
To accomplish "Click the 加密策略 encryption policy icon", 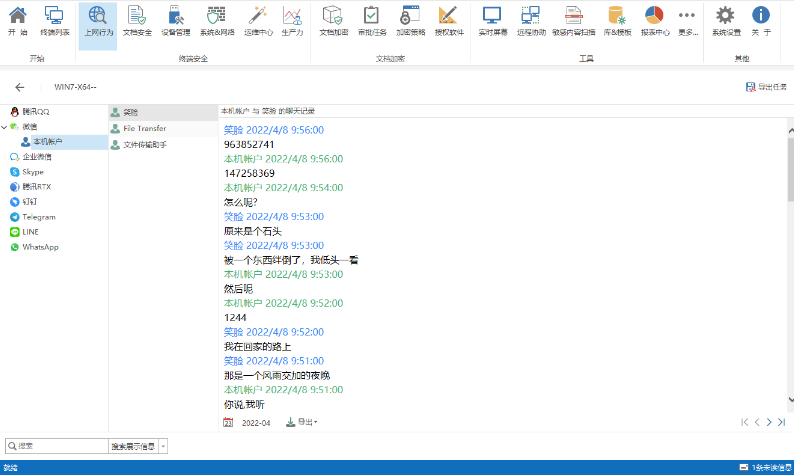I will tap(410, 20).
